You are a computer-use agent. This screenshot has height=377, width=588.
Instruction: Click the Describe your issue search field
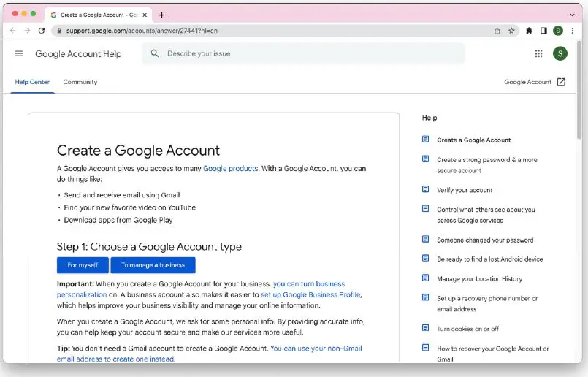pyautogui.click(x=307, y=53)
